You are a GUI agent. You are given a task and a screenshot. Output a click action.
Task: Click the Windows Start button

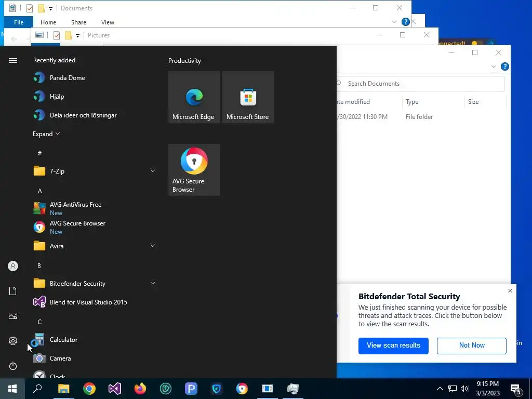pos(12,389)
